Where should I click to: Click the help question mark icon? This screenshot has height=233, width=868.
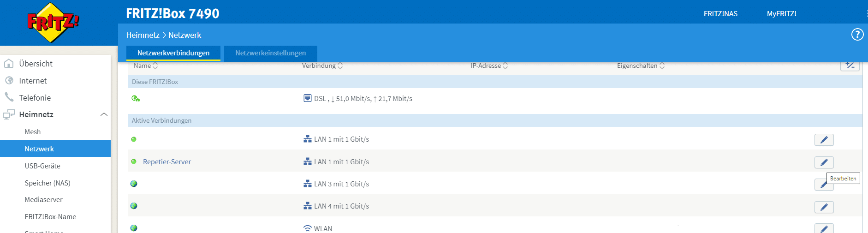(857, 35)
